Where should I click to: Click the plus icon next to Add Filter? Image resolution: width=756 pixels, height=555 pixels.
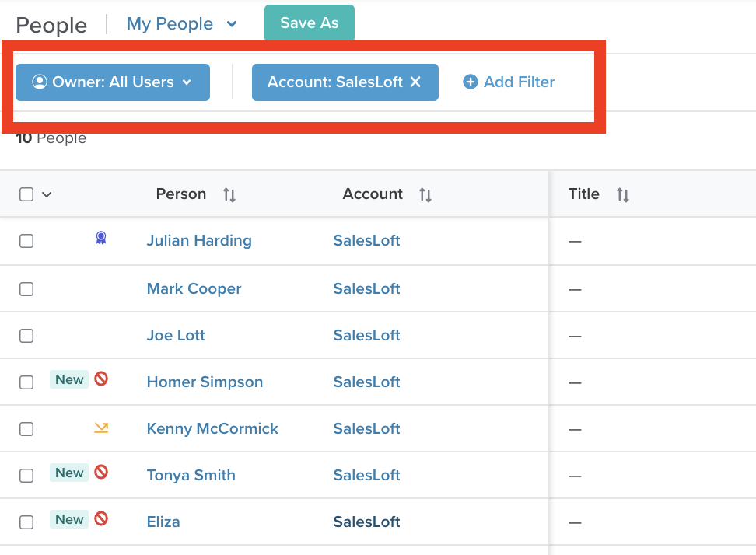(x=469, y=82)
